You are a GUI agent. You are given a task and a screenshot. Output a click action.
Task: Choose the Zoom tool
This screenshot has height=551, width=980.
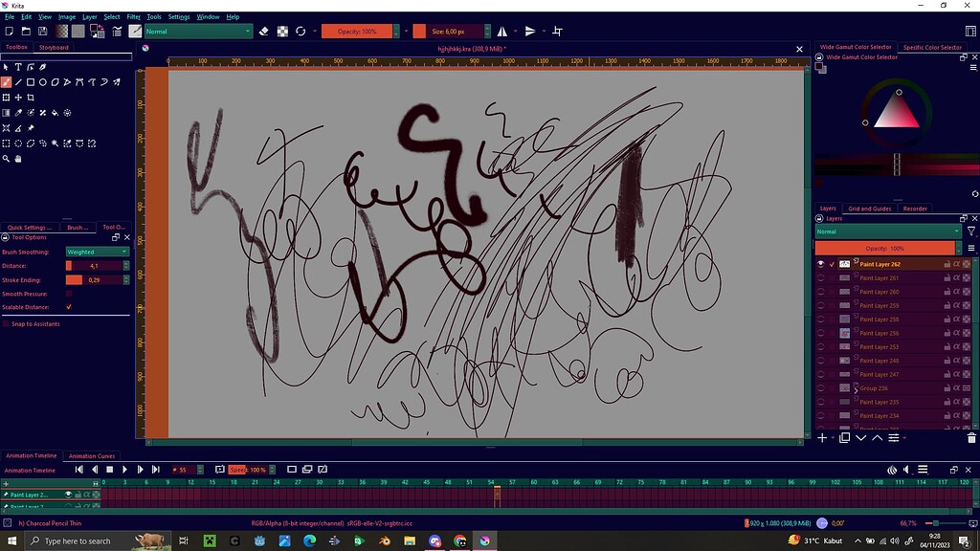6,158
